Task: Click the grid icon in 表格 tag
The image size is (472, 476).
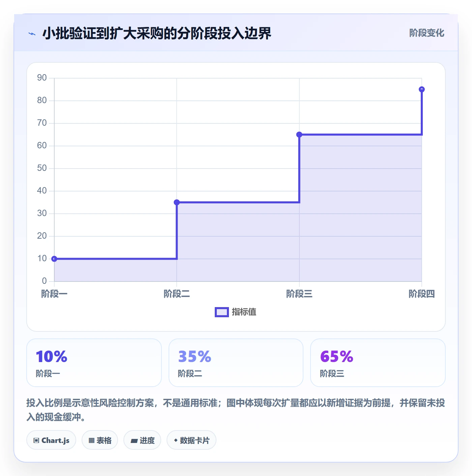Action: pos(91,440)
